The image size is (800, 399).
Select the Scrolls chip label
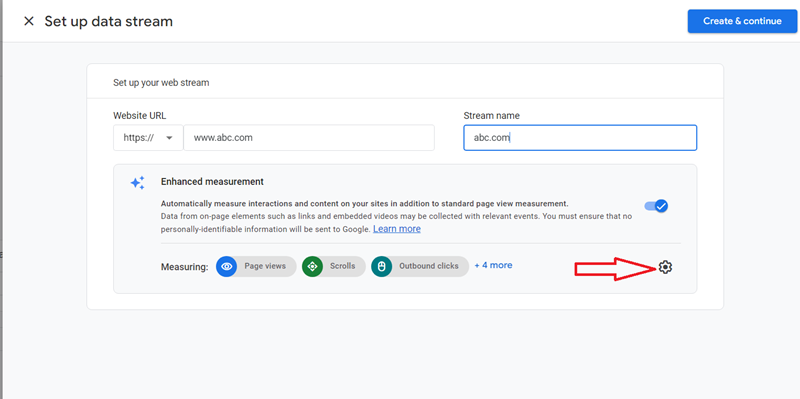tap(342, 266)
